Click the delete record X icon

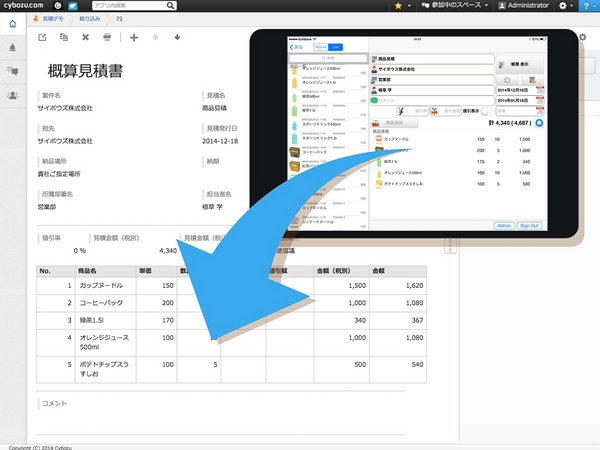coord(86,38)
